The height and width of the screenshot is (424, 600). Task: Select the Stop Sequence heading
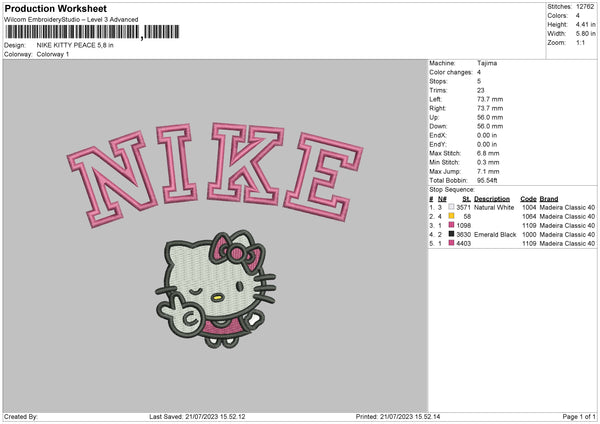coord(452,190)
